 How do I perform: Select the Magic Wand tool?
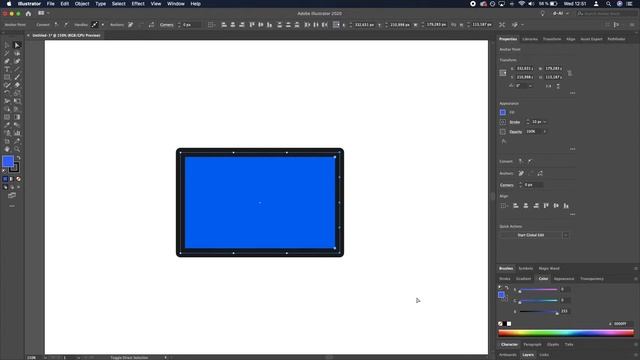tap(7, 53)
